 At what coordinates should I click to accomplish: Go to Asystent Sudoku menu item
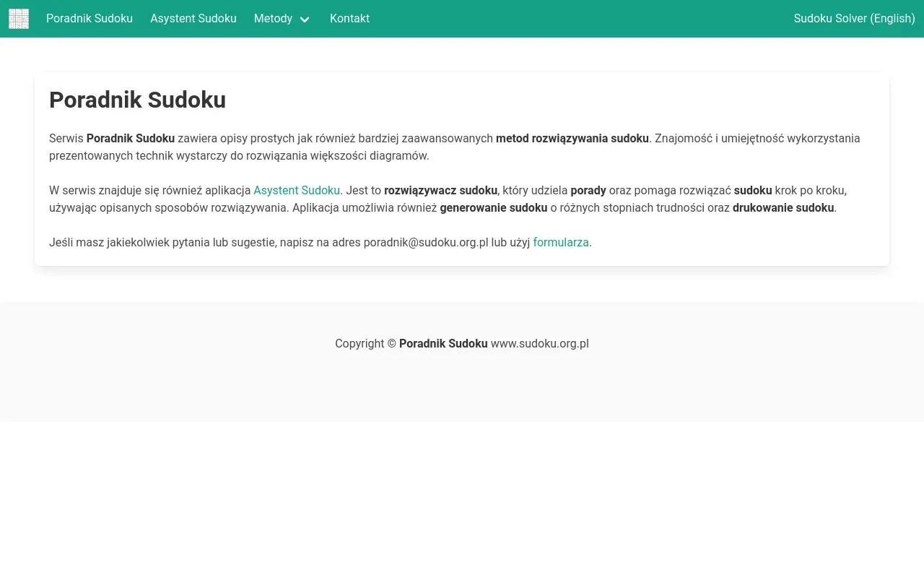193,19
